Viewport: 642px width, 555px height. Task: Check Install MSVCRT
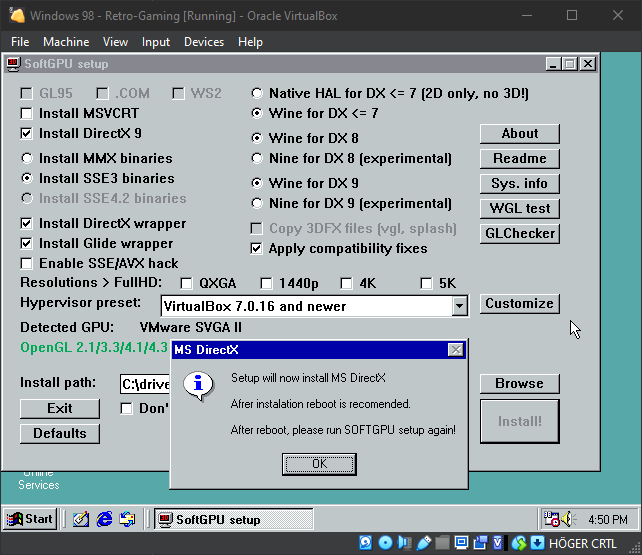tap(26, 113)
